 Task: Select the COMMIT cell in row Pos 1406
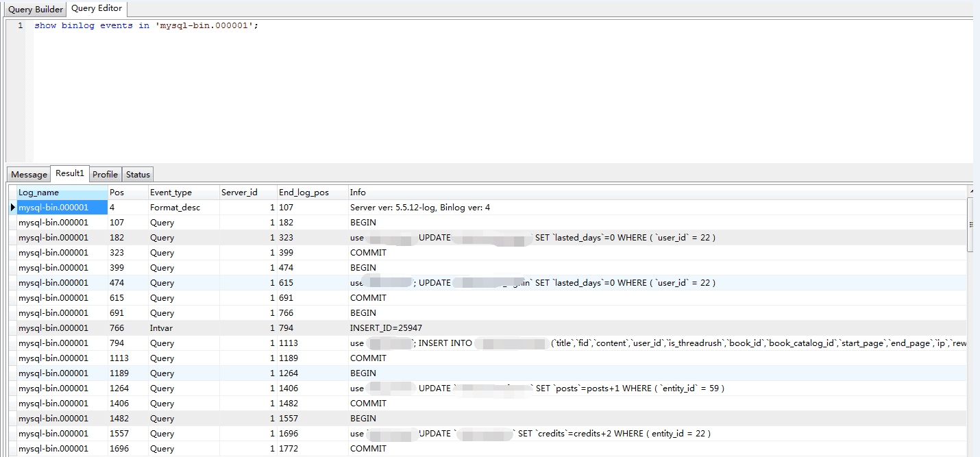[657, 404]
